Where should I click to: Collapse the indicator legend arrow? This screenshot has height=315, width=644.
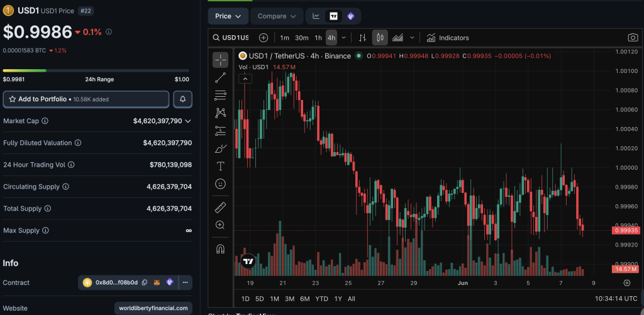click(245, 79)
